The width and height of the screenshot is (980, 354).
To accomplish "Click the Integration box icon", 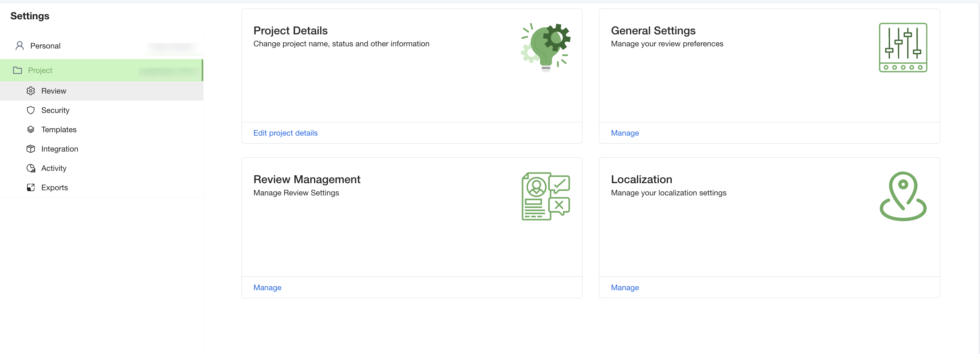I will click(31, 149).
